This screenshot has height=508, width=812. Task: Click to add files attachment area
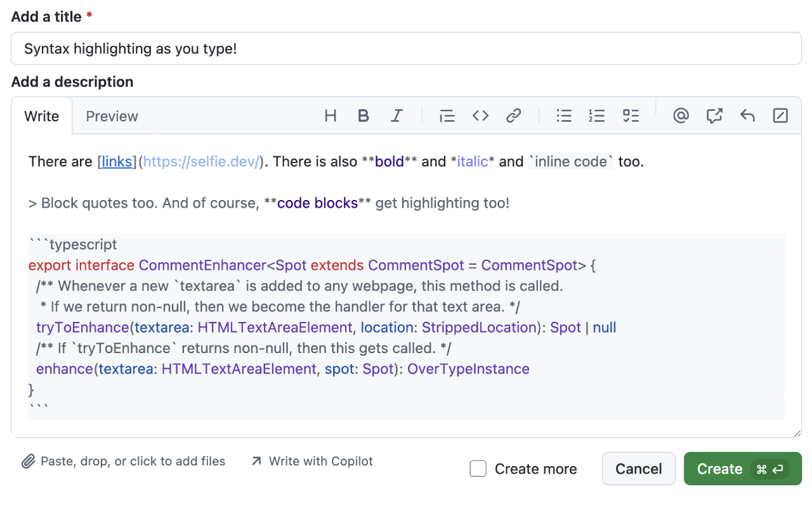pos(124,461)
